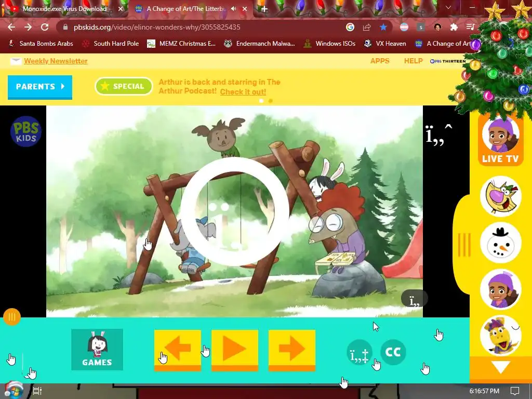Play the video with the yellow play button
This screenshot has width=532, height=399.
pyautogui.click(x=235, y=350)
